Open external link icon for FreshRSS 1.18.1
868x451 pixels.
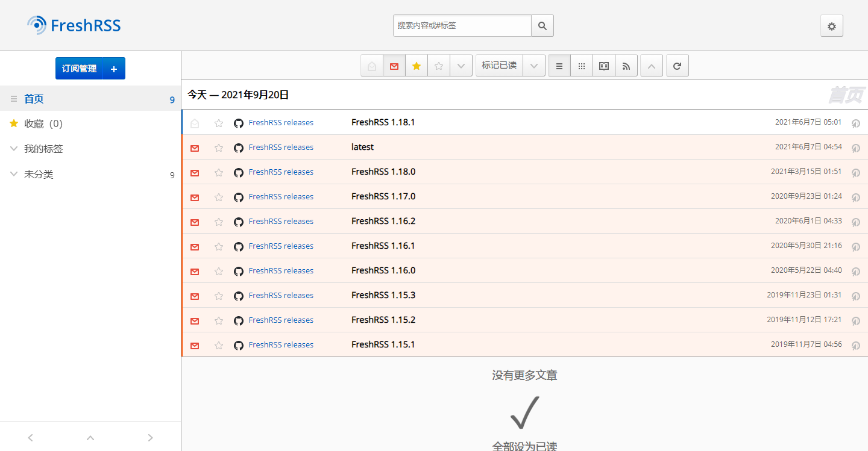(855, 123)
